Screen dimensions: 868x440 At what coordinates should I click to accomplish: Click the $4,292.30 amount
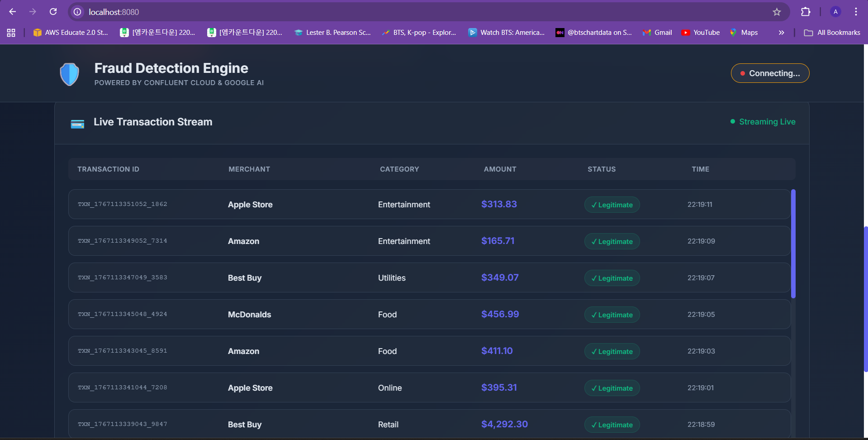click(x=504, y=424)
